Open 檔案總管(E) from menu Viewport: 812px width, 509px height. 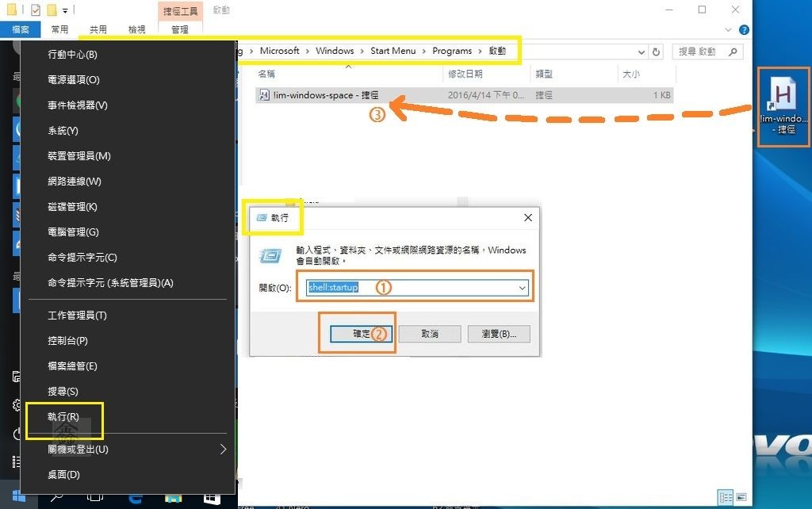(x=72, y=366)
